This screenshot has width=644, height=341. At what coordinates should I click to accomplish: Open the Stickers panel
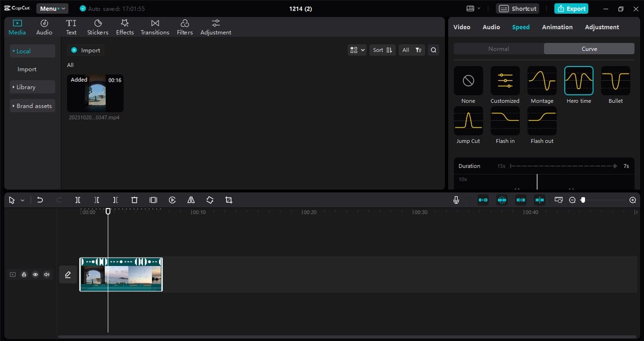[98, 27]
